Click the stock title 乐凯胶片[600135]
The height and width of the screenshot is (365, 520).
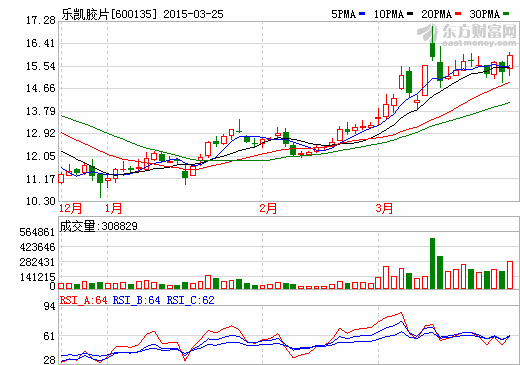(x=109, y=14)
